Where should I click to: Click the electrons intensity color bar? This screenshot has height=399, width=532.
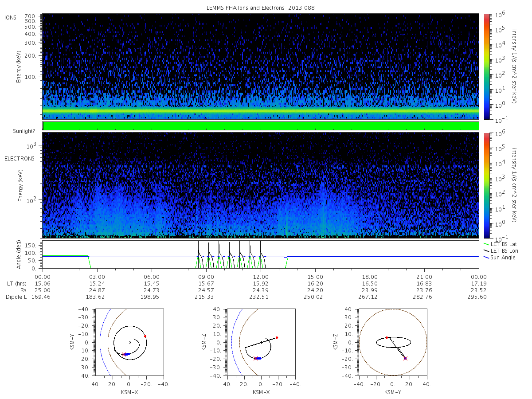pos(487,185)
